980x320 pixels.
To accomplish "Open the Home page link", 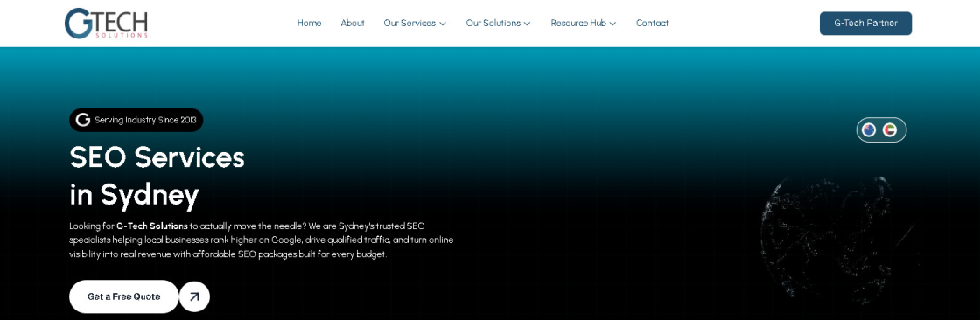I will point(310,23).
